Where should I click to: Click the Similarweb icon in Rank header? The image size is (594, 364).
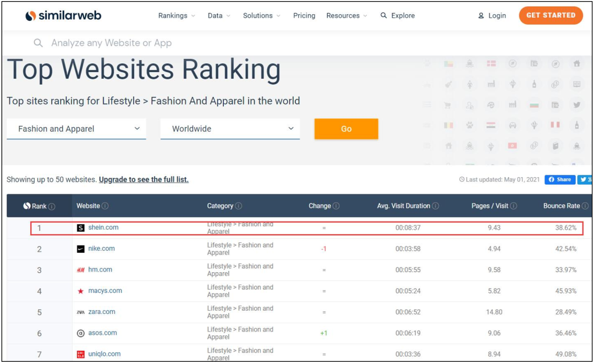click(x=27, y=206)
